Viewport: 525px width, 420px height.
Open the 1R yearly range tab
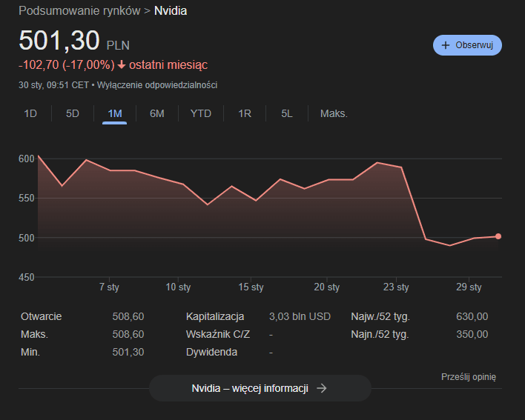tap(245, 113)
